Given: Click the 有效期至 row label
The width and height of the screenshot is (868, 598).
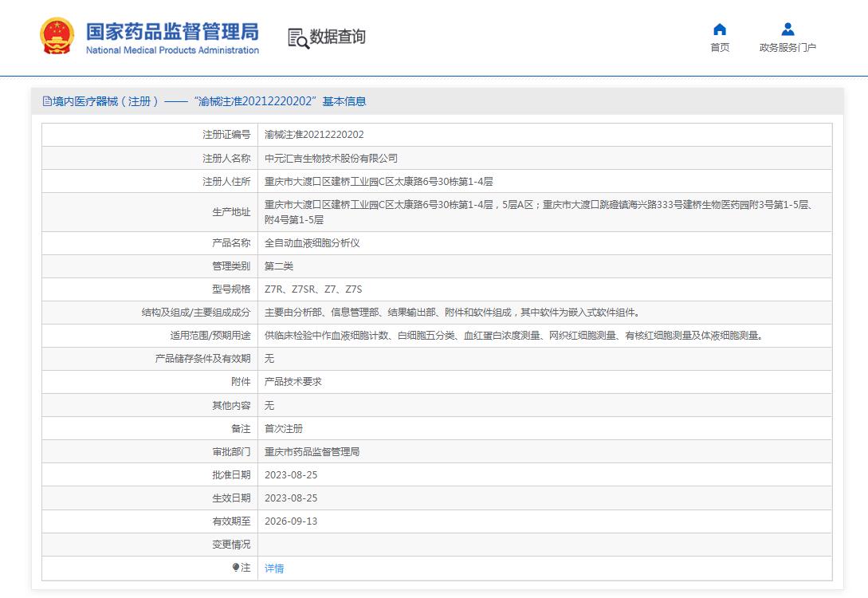Looking at the screenshot, I should click(x=231, y=521).
